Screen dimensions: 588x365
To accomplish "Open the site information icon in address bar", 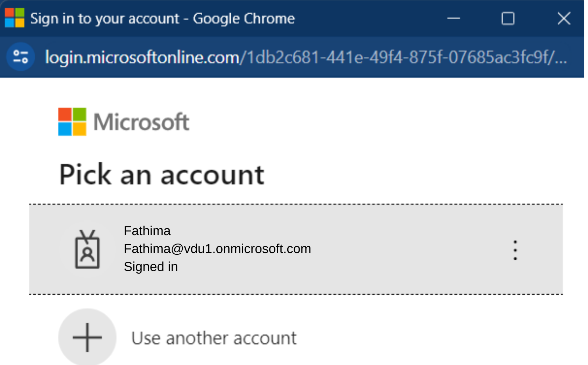I will [x=20, y=57].
